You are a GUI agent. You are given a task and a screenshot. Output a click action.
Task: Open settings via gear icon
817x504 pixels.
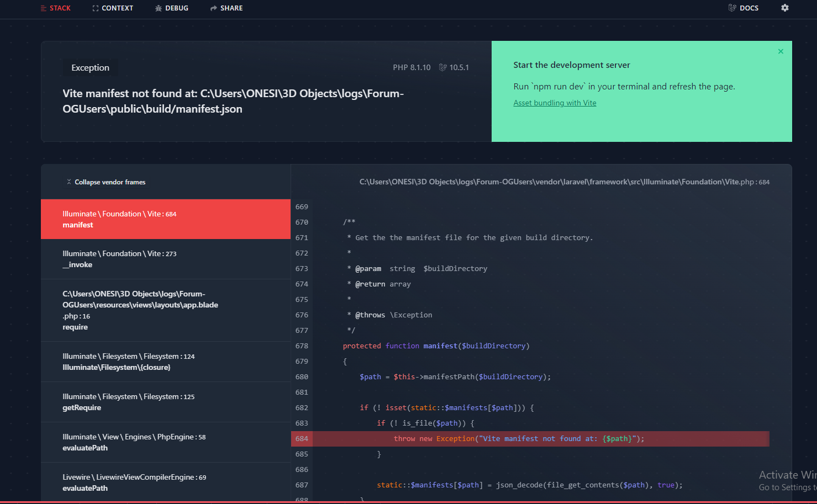[785, 8]
